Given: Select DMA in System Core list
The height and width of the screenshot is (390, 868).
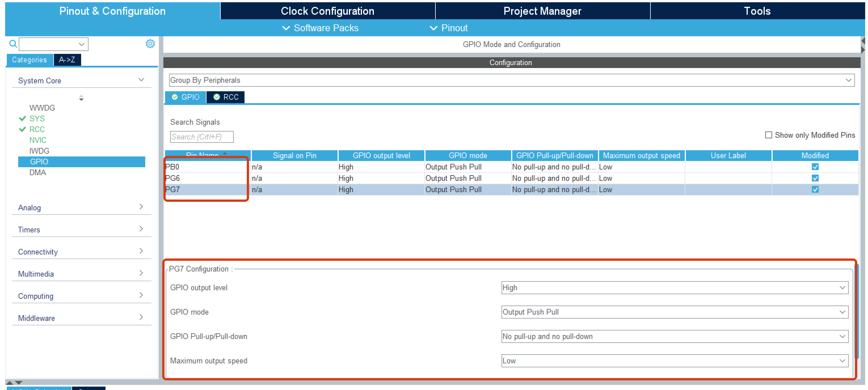Looking at the screenshot, I should tap(37, 172).
